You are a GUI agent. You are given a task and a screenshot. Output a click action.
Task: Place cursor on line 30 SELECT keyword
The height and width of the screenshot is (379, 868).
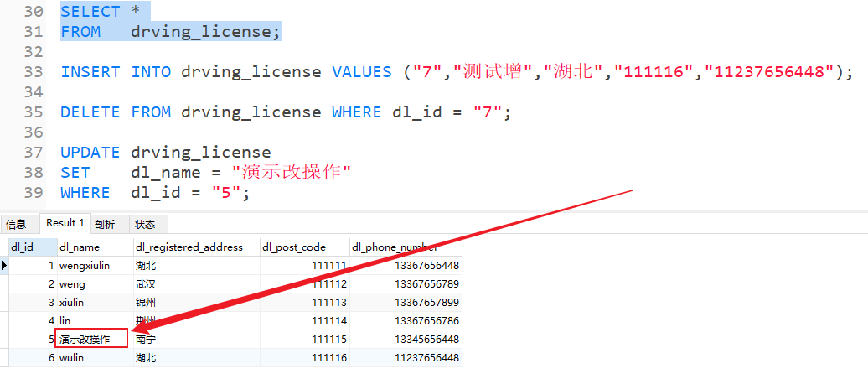coord(90,12)
